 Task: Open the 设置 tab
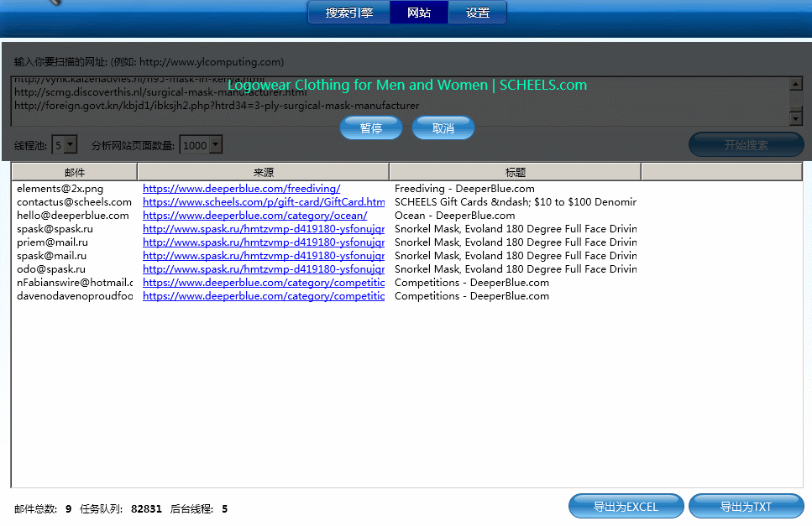point(477,13)
